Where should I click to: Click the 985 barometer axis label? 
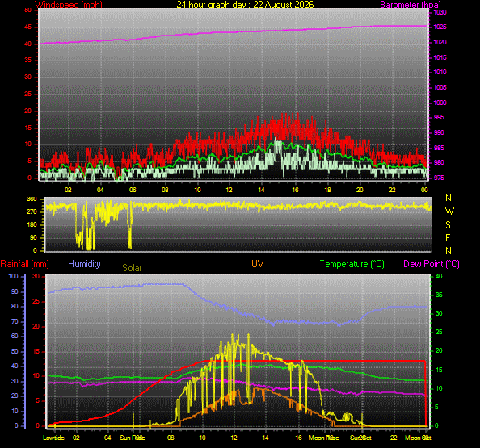pos(439,148)
